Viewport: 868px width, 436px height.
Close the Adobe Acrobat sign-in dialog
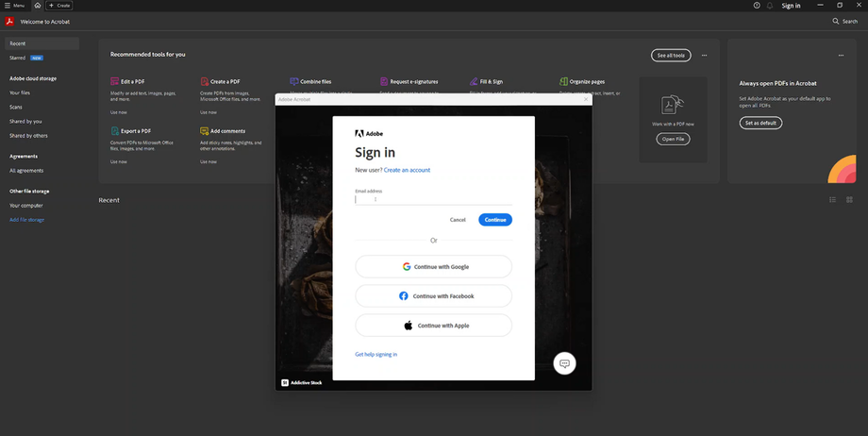click(586, 100)
